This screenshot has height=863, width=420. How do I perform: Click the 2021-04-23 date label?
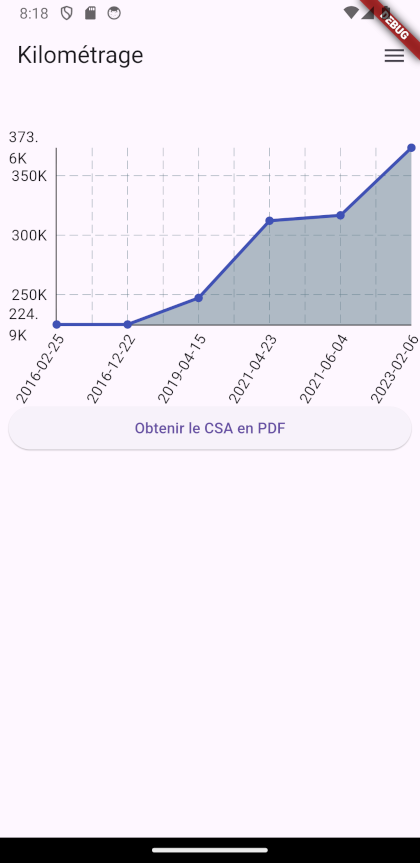pyautogui.click(x=253, y=368)
